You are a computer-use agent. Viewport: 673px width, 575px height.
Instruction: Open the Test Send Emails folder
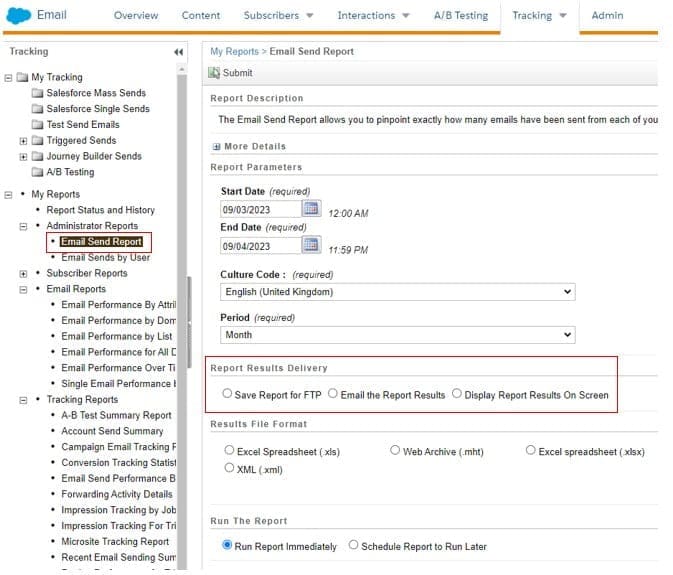tap(82, 125)
